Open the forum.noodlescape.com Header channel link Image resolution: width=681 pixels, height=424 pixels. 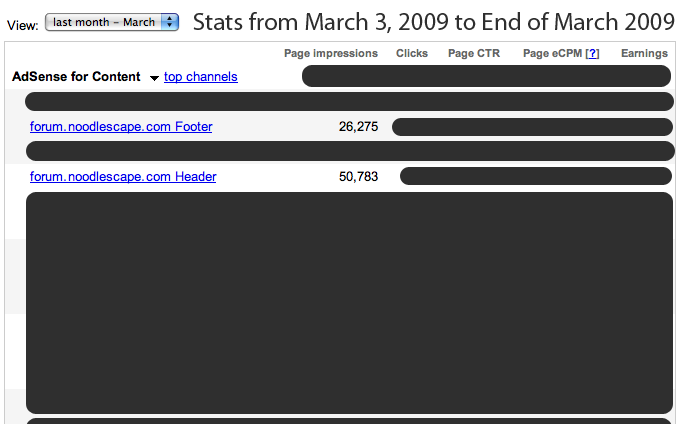click(x=123, y=177)
